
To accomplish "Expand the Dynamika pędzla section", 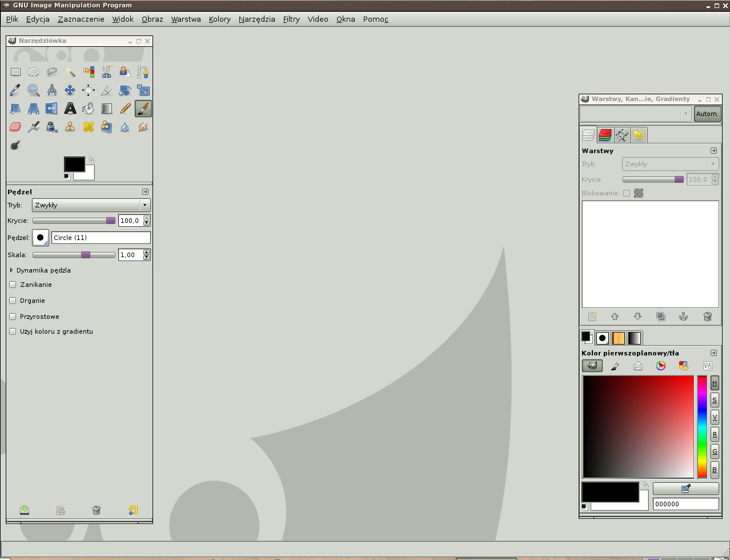I will (12, 270).
